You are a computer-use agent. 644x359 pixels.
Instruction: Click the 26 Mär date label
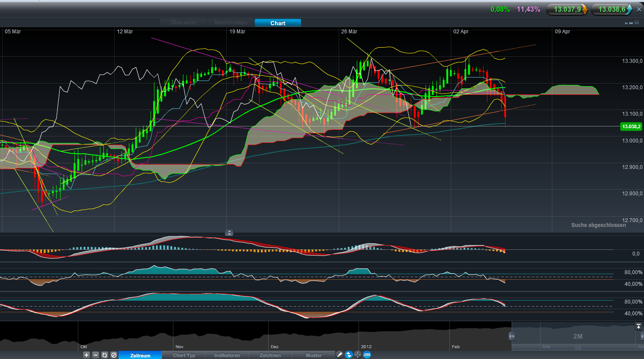click(349, 32)
